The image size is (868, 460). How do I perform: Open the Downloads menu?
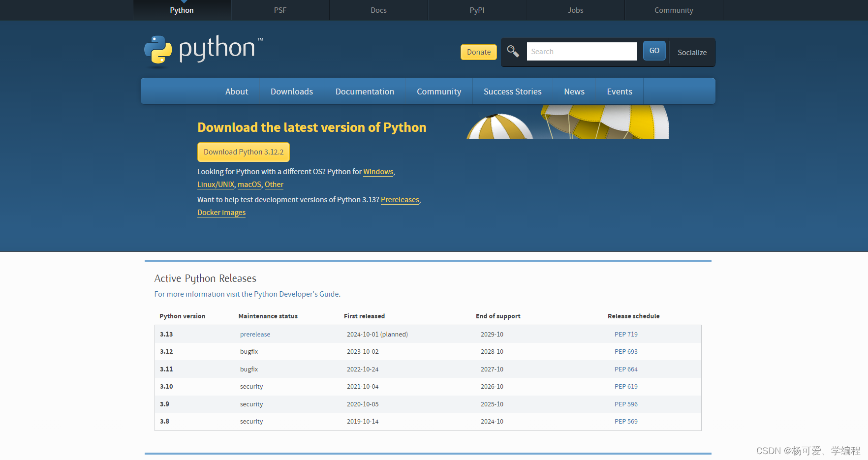pos(291,91)
